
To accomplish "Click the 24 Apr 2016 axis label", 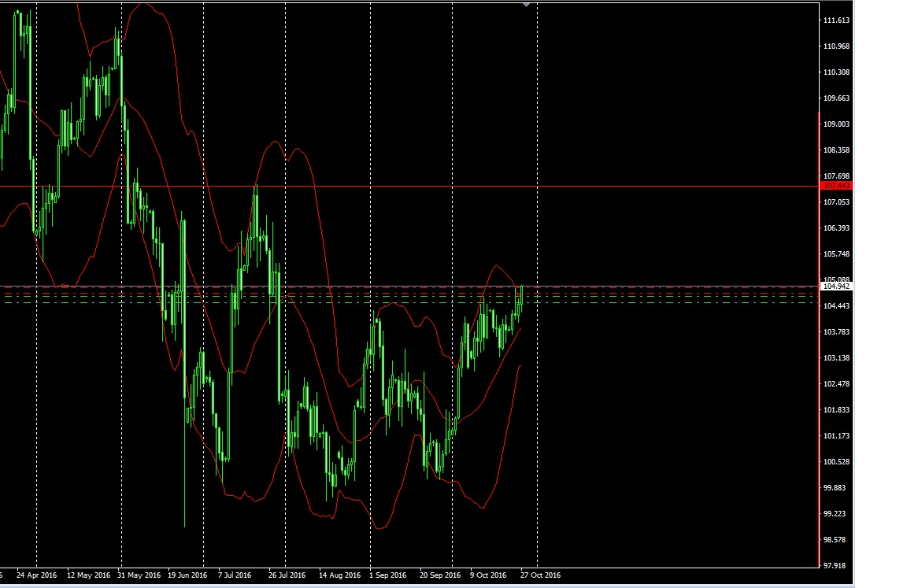I will tap(36, 575).
